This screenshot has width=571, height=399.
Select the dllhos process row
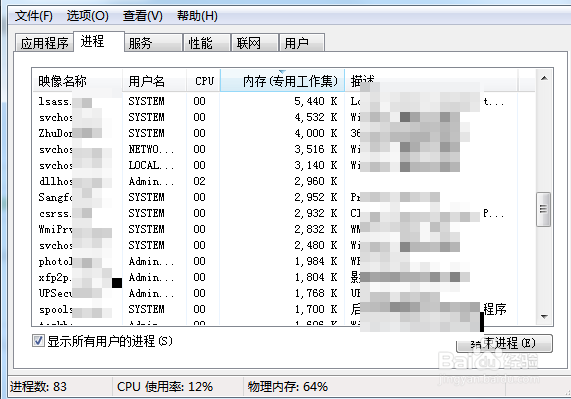click(x=284, y=181)
